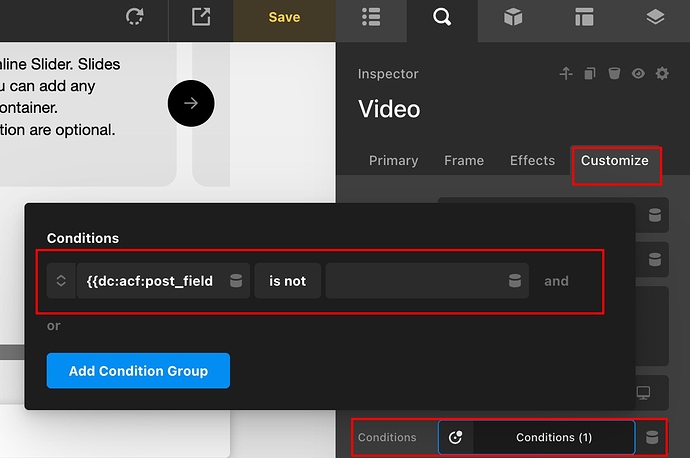Duplicate the Video element
The width and height of the screenshot is (690, 458).
coord(590,73)
